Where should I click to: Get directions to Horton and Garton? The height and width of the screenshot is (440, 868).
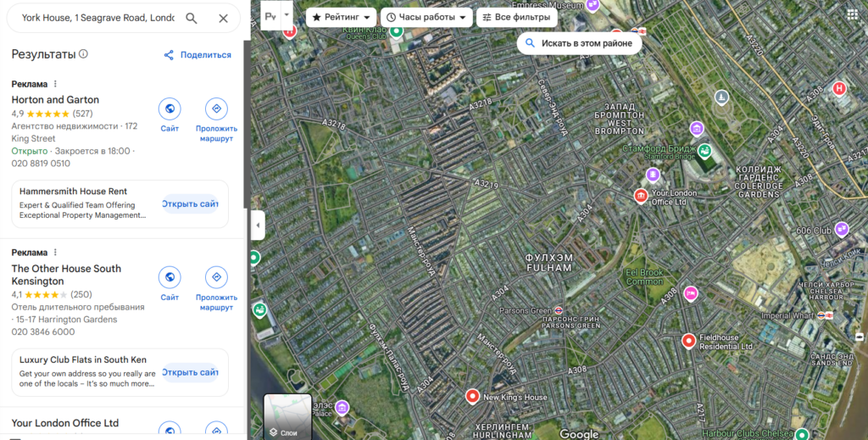pyautogui.click(x=216, y=109)
